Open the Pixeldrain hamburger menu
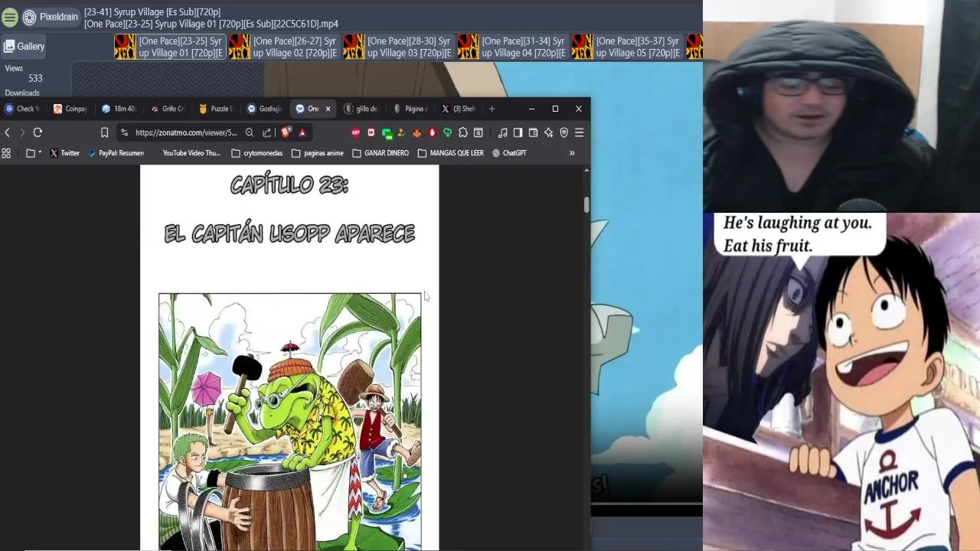This screenshot has height=551, width=980. coord(10,17)
